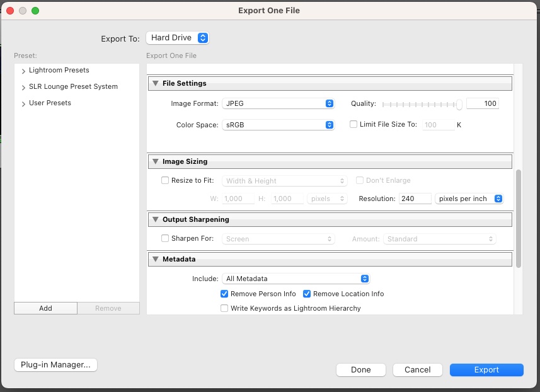The height and width of the screenshot is (392, 540).
Task: Enable the Sharpen For checkbox
Action: coord(165,238)
